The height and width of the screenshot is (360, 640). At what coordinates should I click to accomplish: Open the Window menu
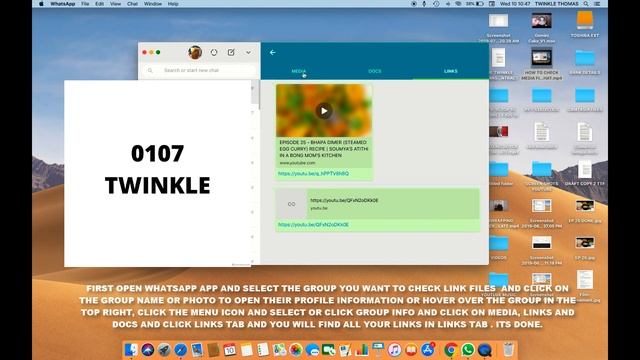pyautogui.click(x=153, y=4)
